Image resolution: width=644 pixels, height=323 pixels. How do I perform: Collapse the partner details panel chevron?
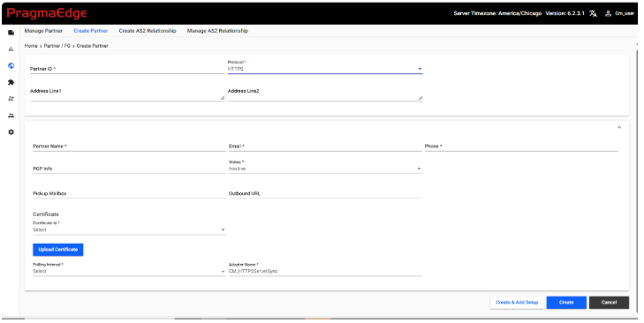(619, 128)
